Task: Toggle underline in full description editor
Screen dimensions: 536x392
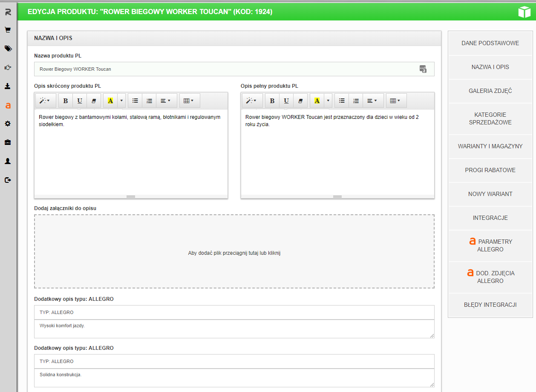Action: (286, 101)
